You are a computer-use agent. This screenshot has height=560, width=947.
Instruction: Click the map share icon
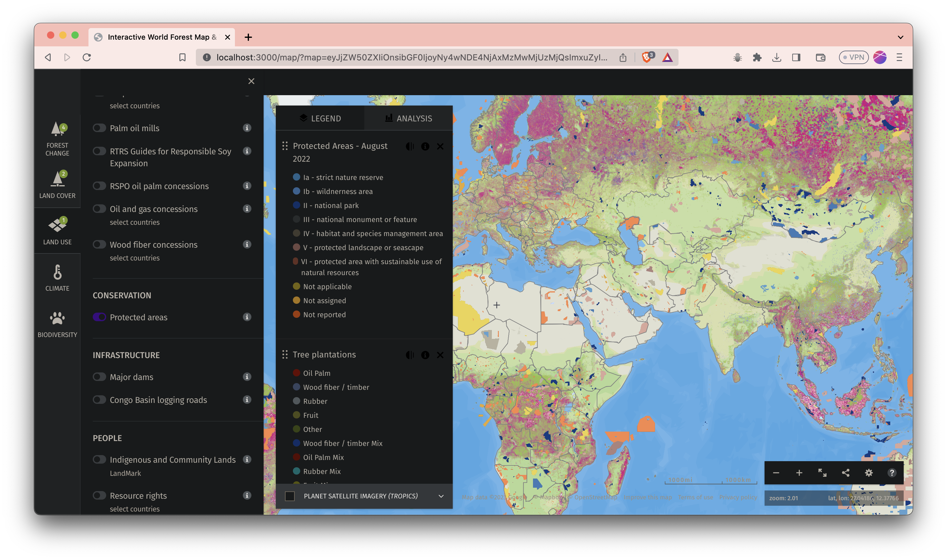coord(845,473)
